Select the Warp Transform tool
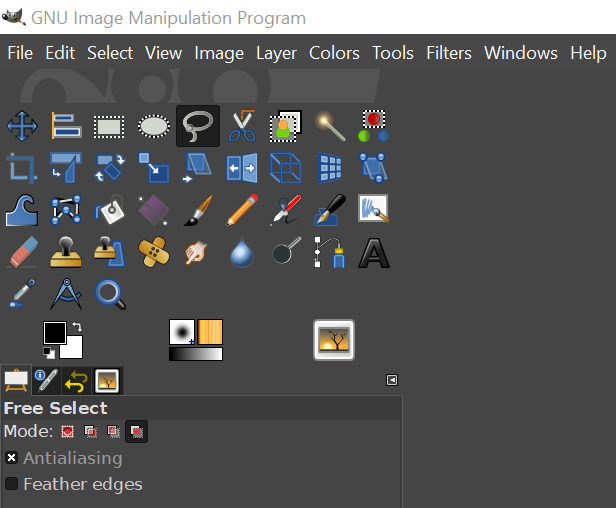The height and width of the screenshot is (508, 616). point(22,211)
